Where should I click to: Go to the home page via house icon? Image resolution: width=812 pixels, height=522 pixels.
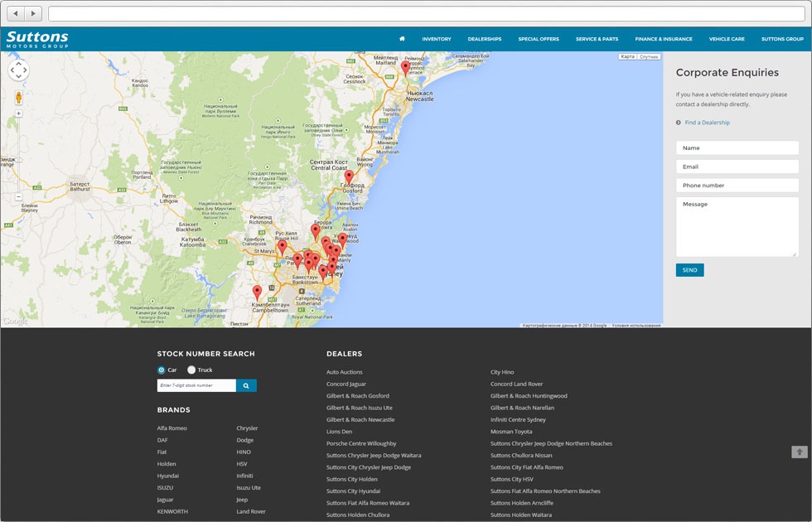click(x=402, y=39)
